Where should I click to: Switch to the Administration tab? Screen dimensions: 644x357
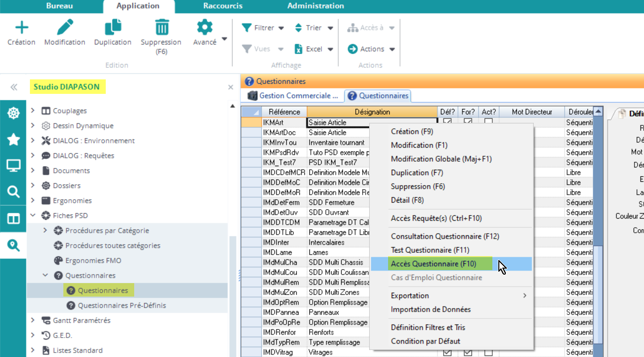pyautogui.click(x=315, y=6)
